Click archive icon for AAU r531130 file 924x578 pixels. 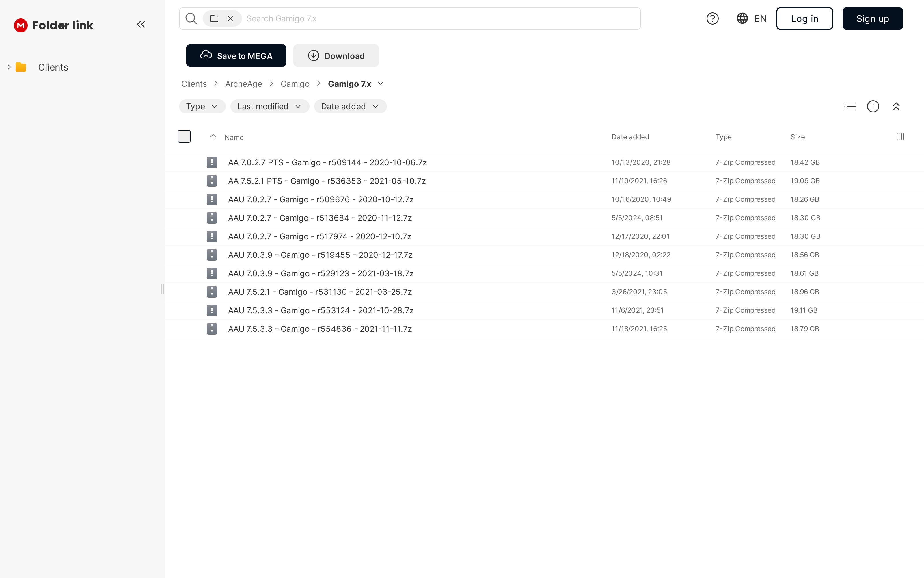212,292
